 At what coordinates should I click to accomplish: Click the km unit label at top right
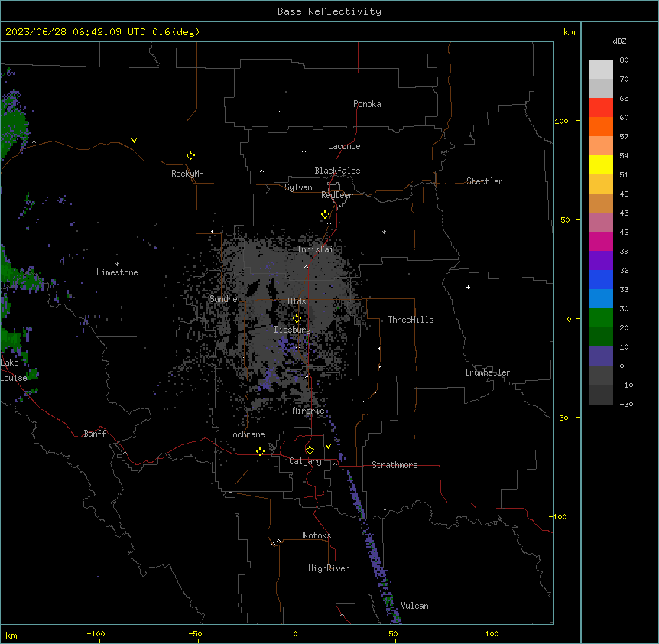(x=570, y=32)
